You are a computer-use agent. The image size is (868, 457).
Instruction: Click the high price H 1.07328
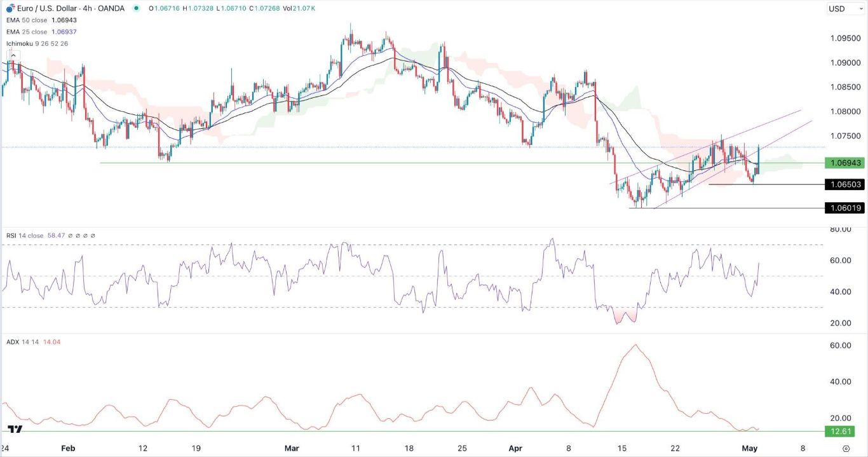[198, 8]
